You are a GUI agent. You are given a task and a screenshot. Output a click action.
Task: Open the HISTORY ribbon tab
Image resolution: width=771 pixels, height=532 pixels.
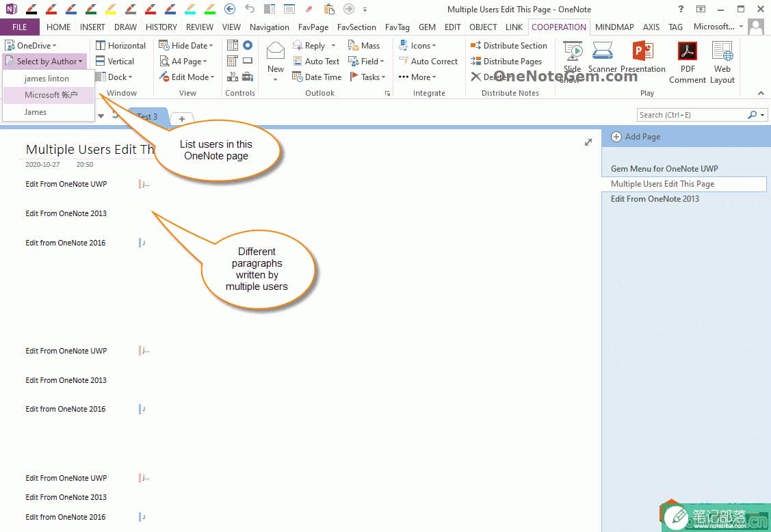click(x=161, y=27)
